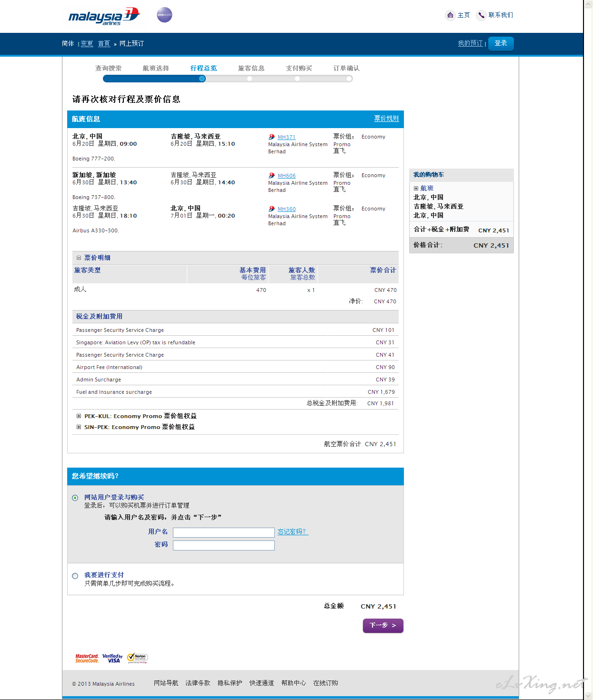
Task: Go to the 旅客信息 step
Action: [x=251, y=68]
